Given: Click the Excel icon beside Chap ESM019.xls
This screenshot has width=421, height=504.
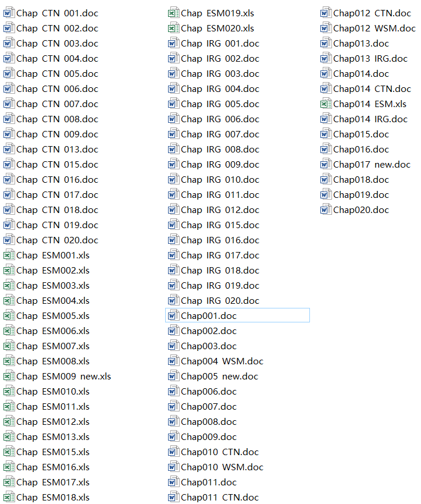Looking at the screenshot, I should coord(173,13).
